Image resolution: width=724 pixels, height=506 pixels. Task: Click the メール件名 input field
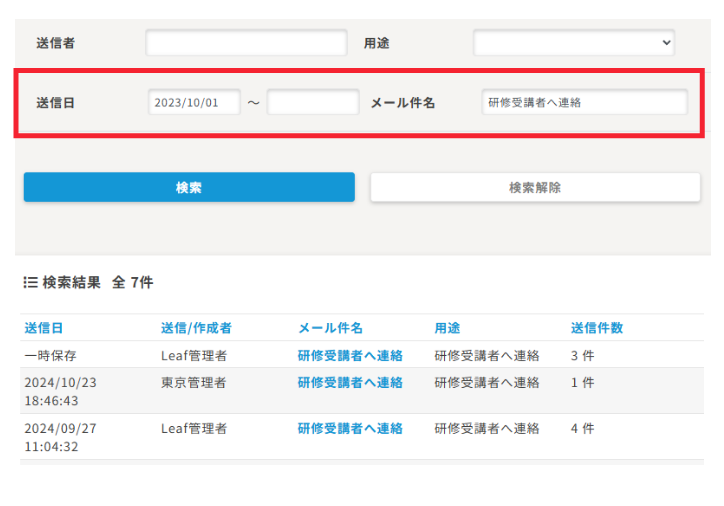pos(585,102)
